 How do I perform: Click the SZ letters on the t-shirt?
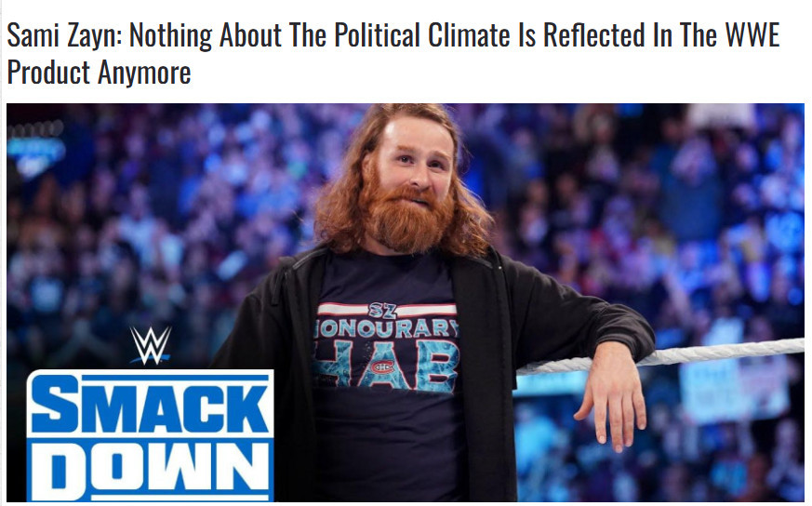pyautogui.click(x=382, y=311)
